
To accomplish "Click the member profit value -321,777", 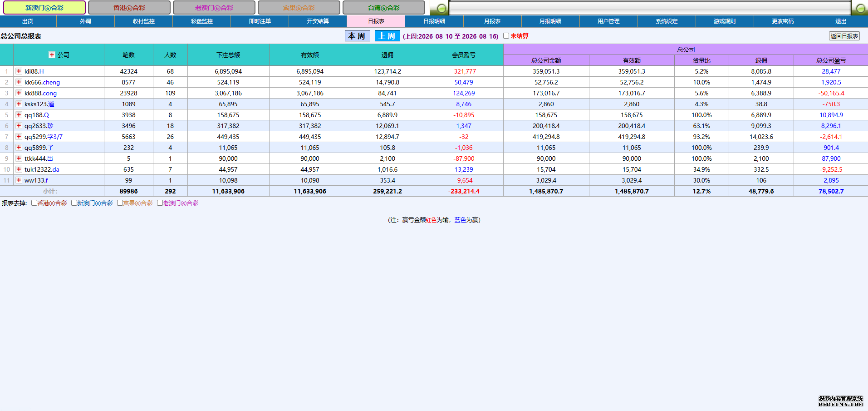I will [x=464, y=71].
